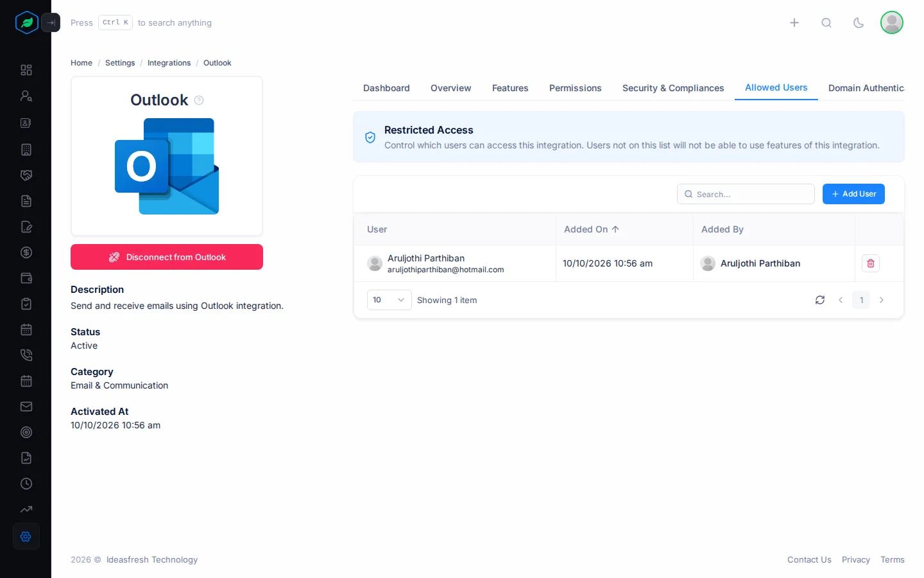Open the Terms footer link

coord(893,560)
